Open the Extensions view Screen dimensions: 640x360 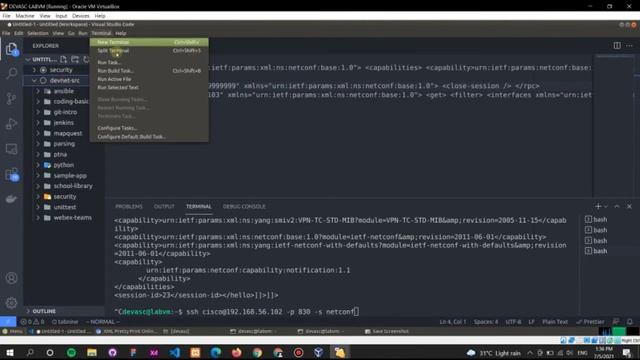tap(11, 174)
